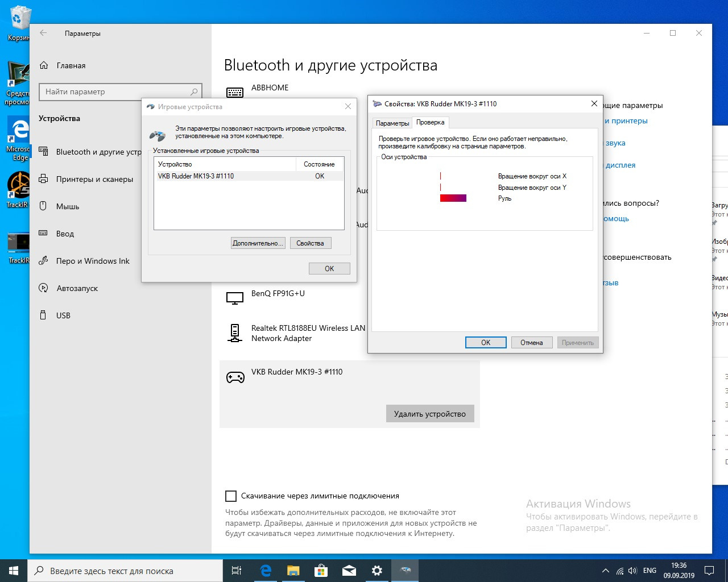Click the USB icon in the sidebar
Image resolution: width=728 pixels, height=582 pixels.
tap(43, 315)
